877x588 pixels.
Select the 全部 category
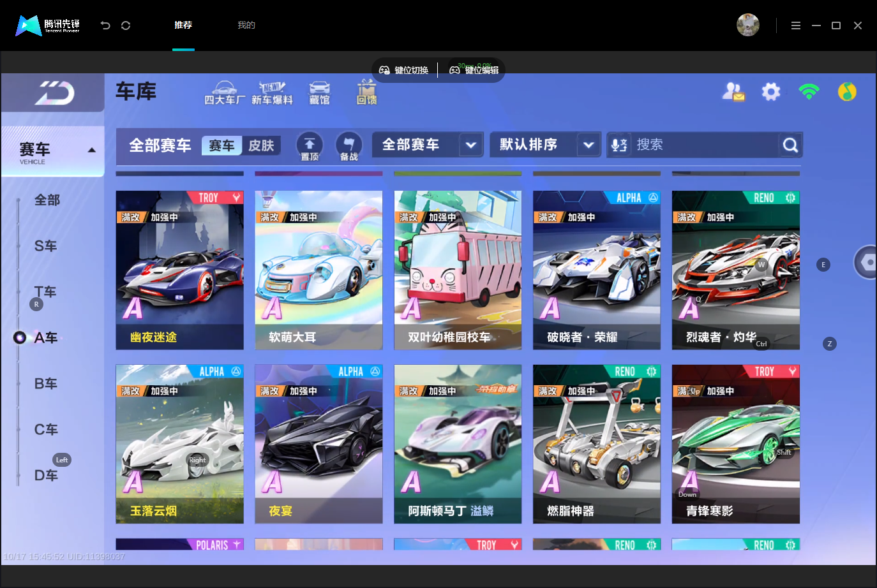47,200
